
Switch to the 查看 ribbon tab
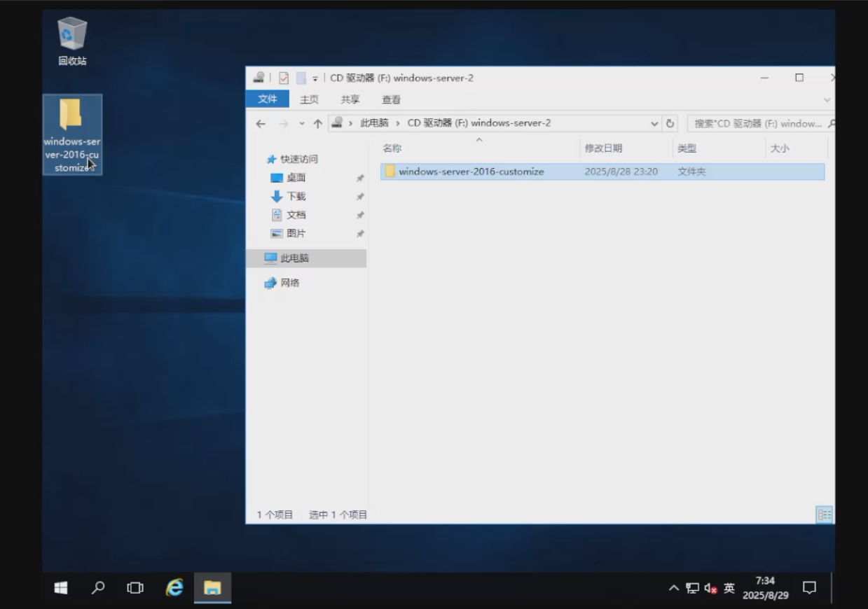[391, 99]
